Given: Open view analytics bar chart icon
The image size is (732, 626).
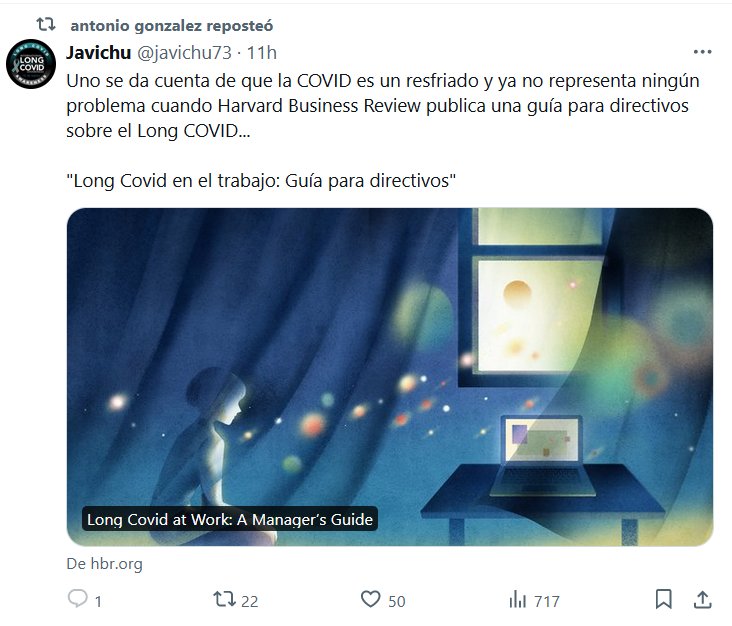Looking at the screenshot, I should (517, 599).
